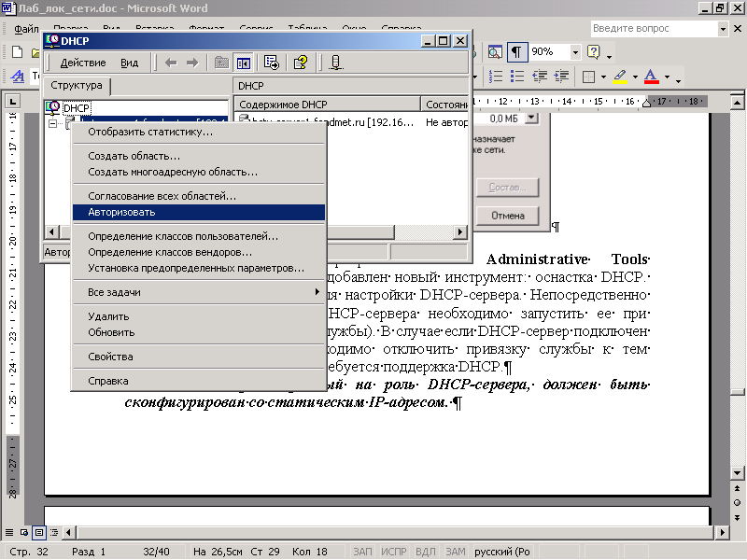This screenshot has width=747, height=560.
Task: Apply numbered list formatting
Action: [496, 77]
